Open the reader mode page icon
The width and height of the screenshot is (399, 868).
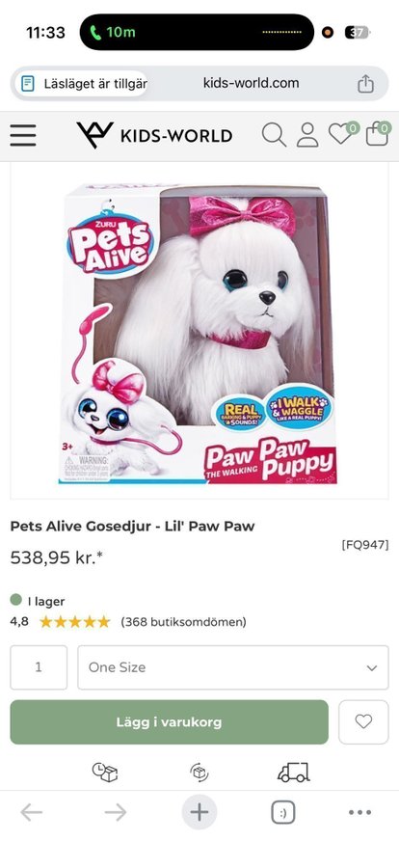(x=27, y=84)
